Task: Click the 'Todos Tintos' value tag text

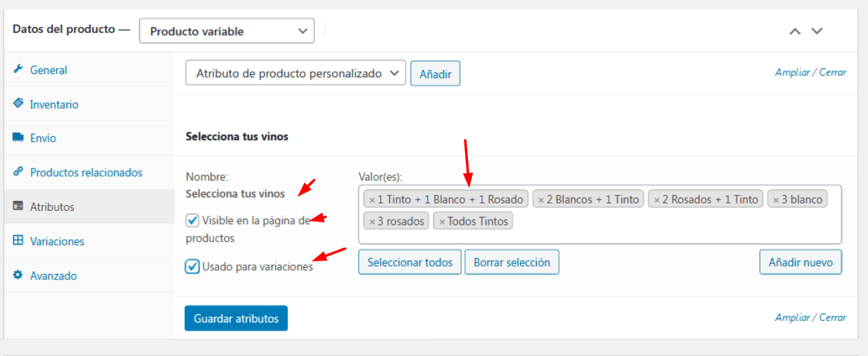Action: click(478, 221)
